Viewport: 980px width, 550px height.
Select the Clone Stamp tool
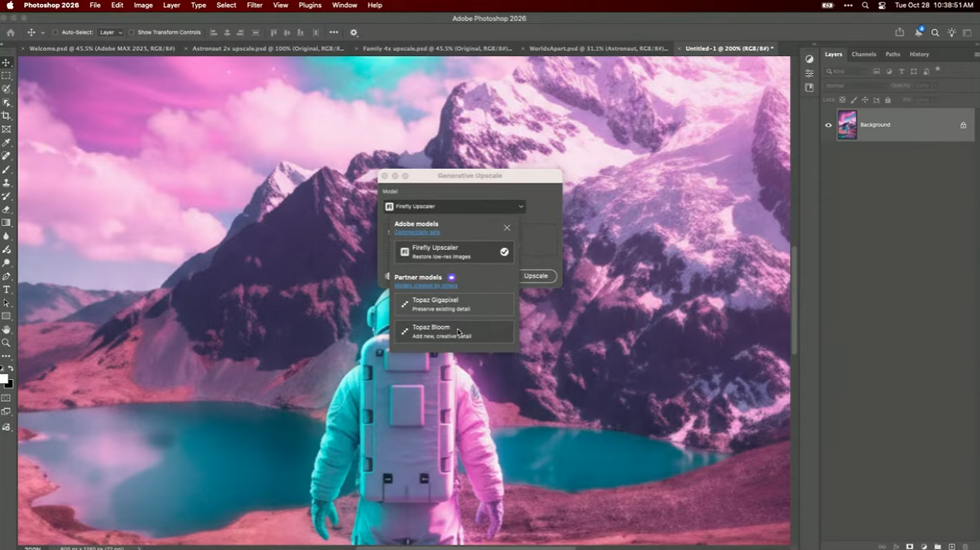pos(6,183)
